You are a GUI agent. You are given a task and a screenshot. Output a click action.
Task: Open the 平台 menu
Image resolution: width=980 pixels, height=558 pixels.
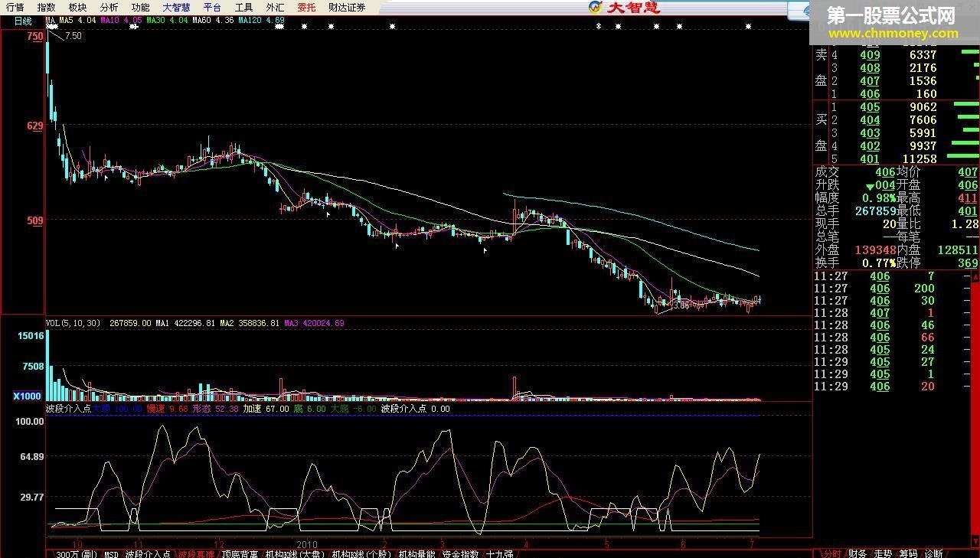coord(212,7)
